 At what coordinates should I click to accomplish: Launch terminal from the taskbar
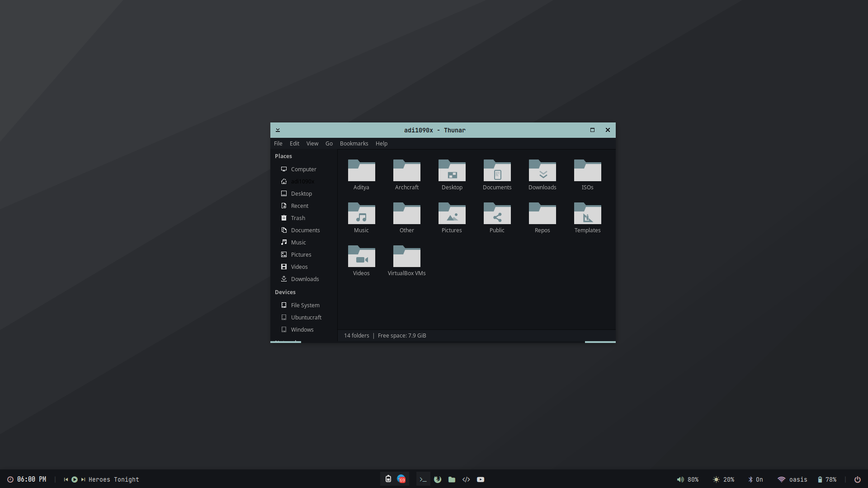[x=423, y=479]
